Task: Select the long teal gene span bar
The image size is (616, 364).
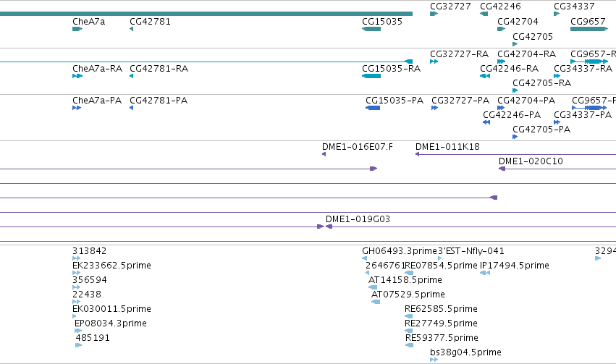Action: [206, 14]
